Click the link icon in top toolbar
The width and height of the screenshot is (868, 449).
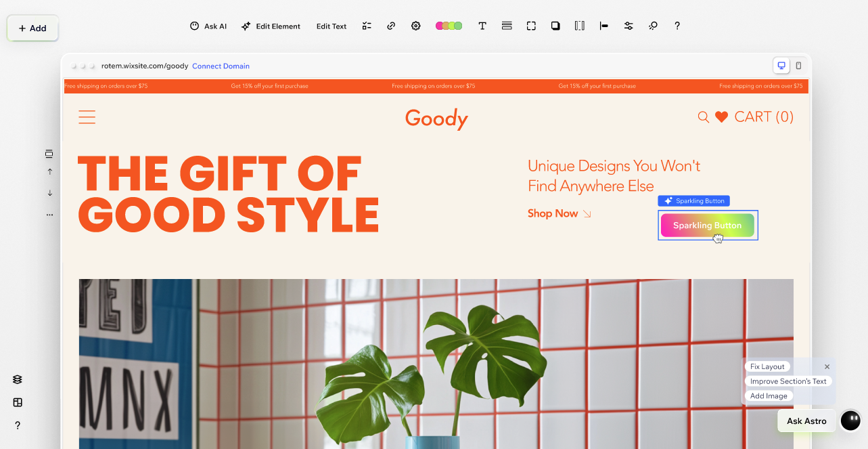point(391,26)
